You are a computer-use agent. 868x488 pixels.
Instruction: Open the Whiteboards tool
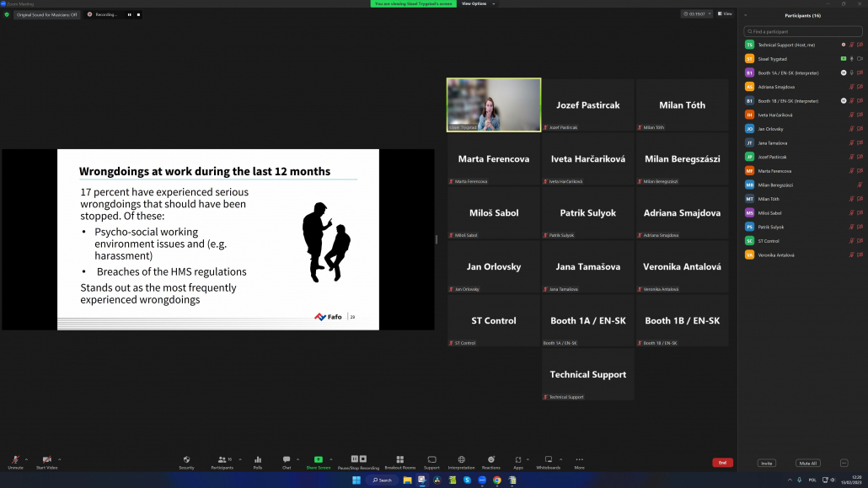pyautogui.click(x=548, y=461)
